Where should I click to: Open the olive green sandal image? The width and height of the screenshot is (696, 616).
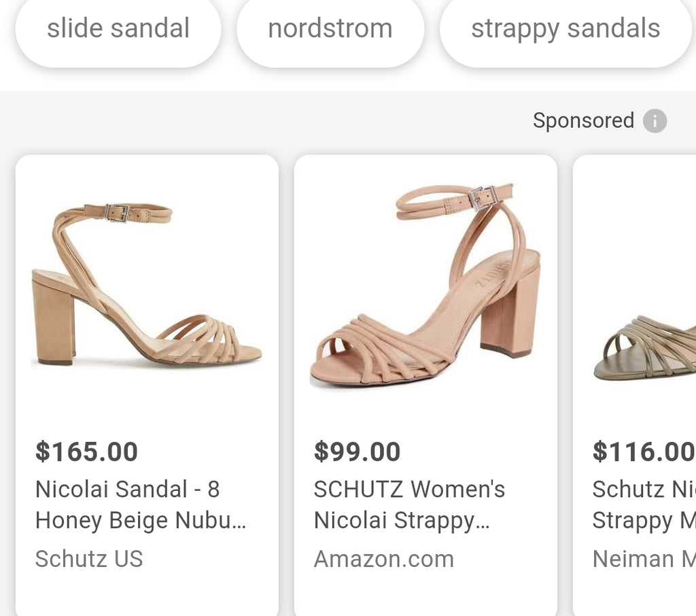646,347
